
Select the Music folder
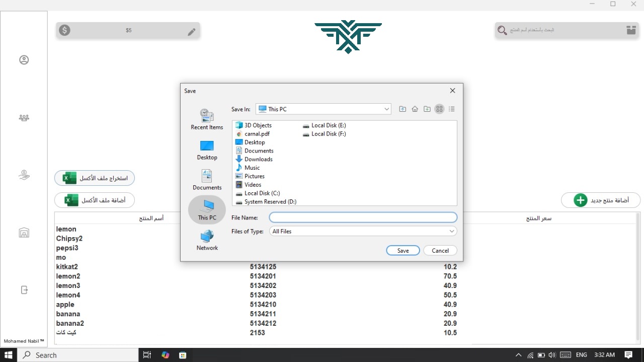[x=248, y=168]
